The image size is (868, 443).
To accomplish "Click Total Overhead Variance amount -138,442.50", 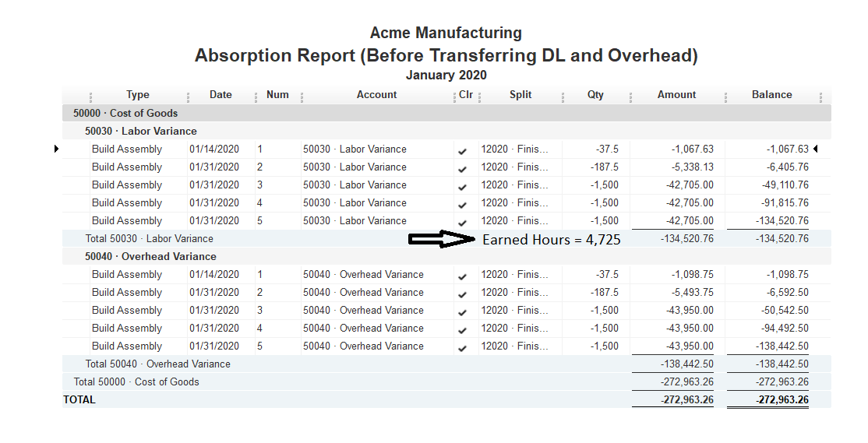I will [x=687, y=364].
